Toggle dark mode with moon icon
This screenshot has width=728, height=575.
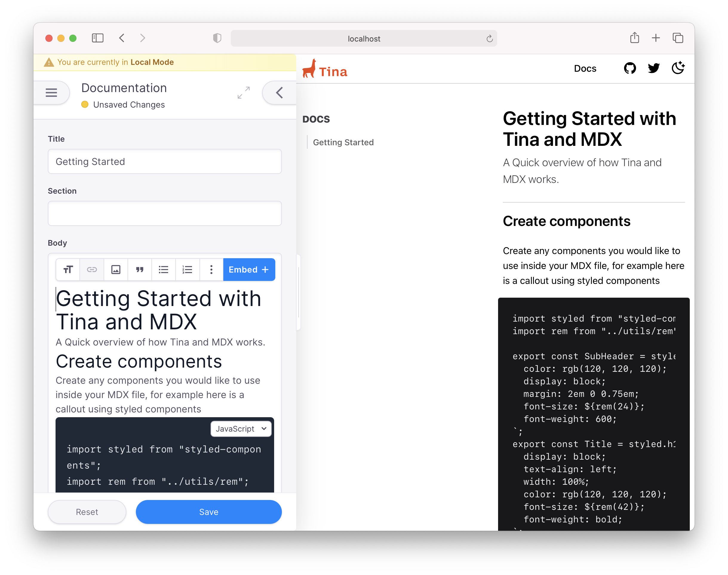678,68
